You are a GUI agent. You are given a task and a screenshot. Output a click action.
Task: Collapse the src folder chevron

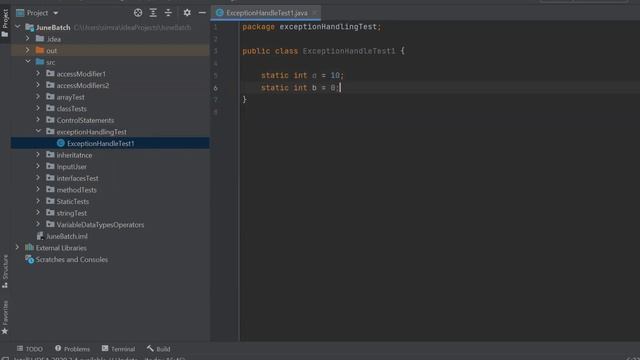[x=28, y=62]
